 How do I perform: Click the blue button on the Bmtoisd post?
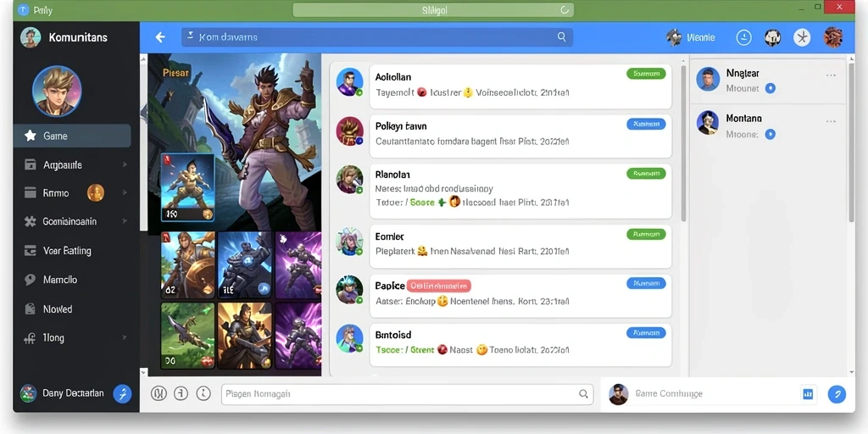646,332
